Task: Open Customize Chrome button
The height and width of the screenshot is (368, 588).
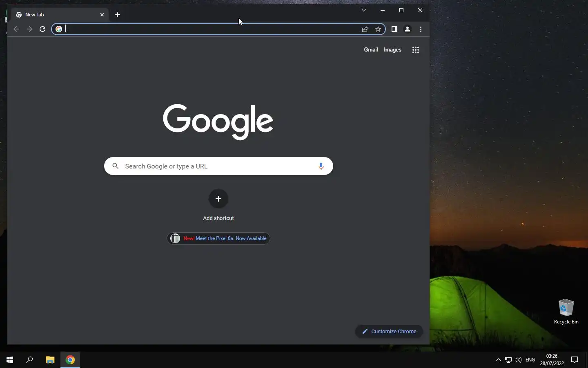Action: pyautogui.click(x=389, y=331)
